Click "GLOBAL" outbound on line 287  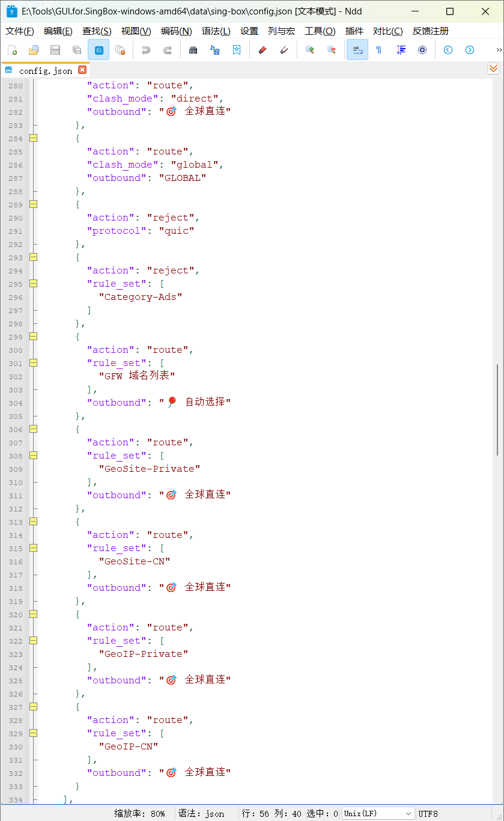click(x=183, y=178)
